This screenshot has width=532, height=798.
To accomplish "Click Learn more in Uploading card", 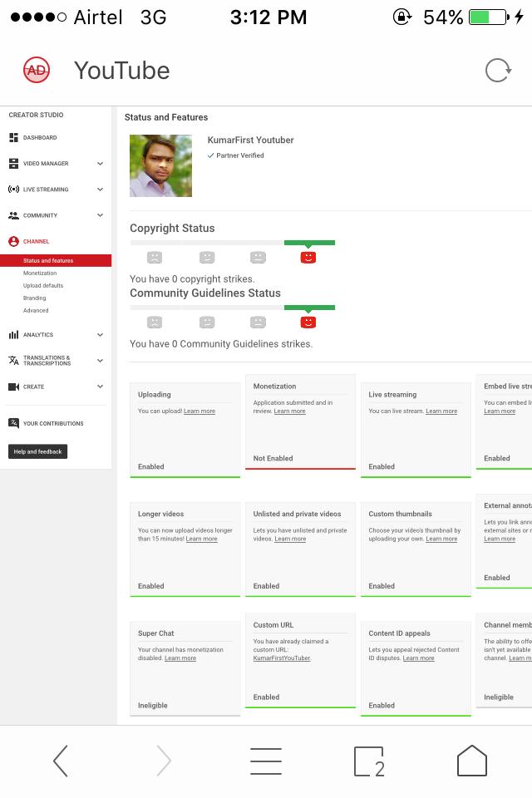I will pos(199,411).
